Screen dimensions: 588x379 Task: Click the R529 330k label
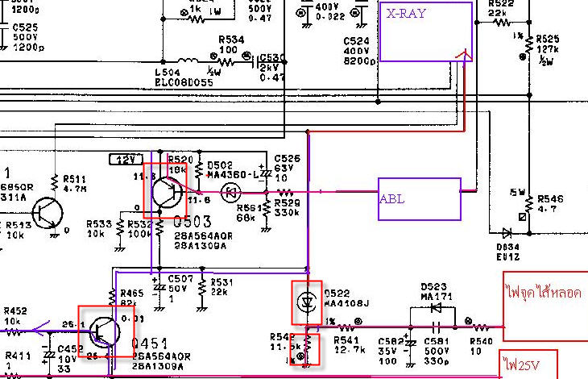(288, 207)
